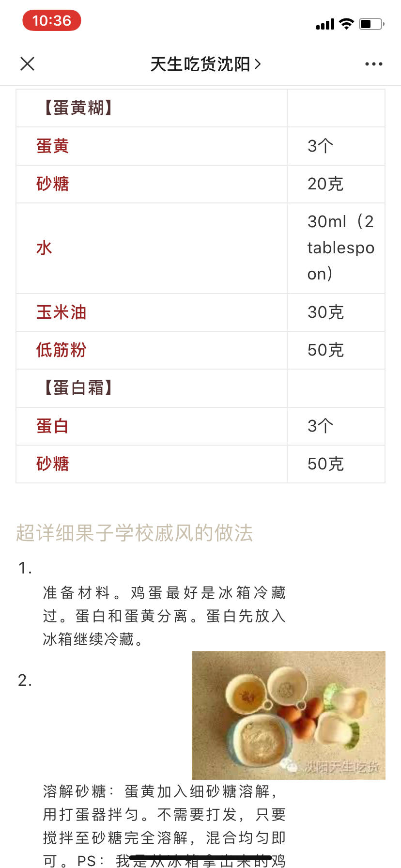Tap the 水 ingredient link
The image size is (401, 868).
tap(44, 248)
